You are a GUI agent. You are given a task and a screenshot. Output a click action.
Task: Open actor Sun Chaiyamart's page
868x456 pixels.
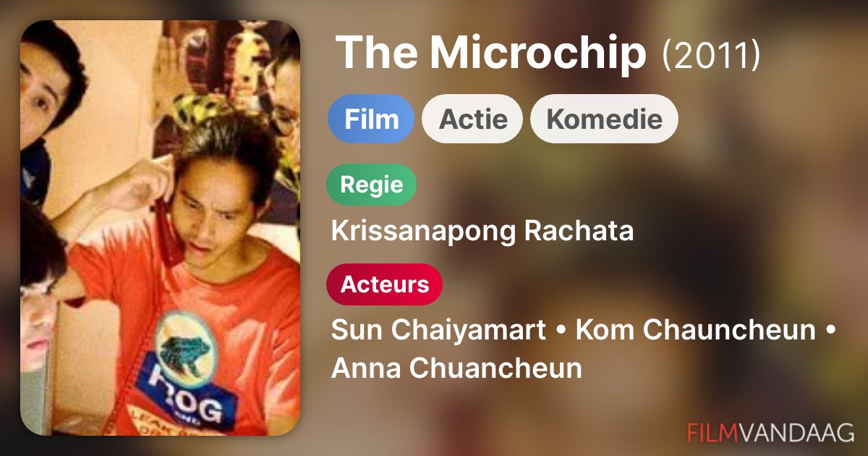[x=438, y=331]
